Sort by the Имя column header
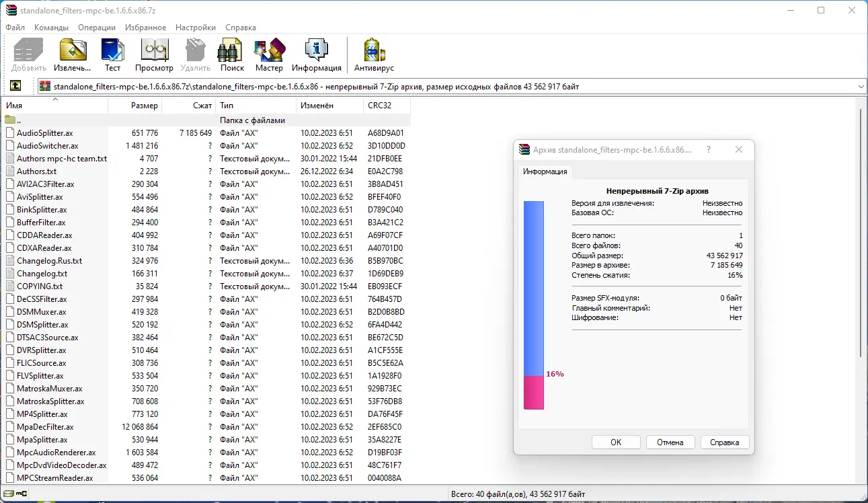868x503 pixels. tap(55, 106)
